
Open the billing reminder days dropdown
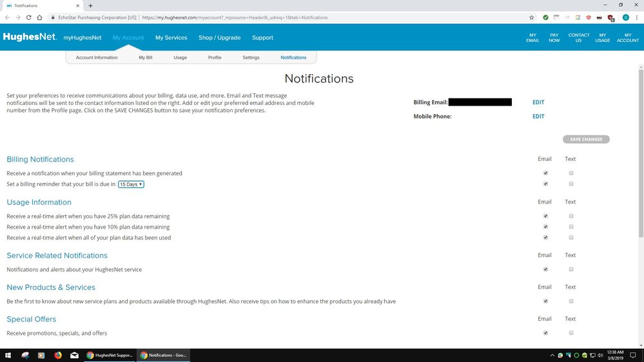tap(131, 184)
